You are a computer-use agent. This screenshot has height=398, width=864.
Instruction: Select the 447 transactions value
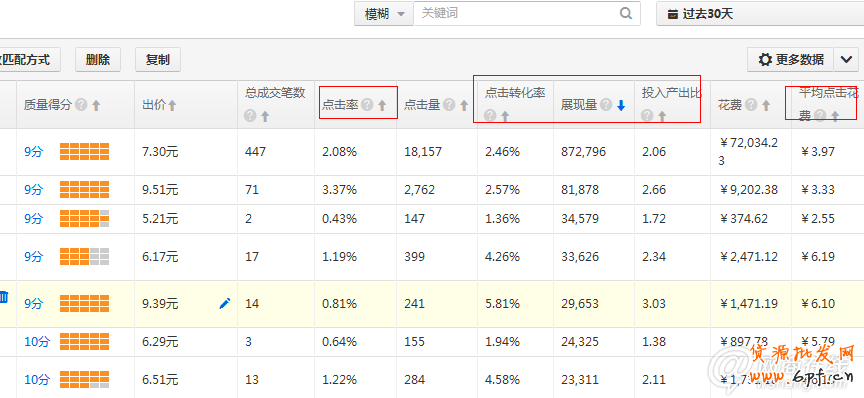click(255, 152)
